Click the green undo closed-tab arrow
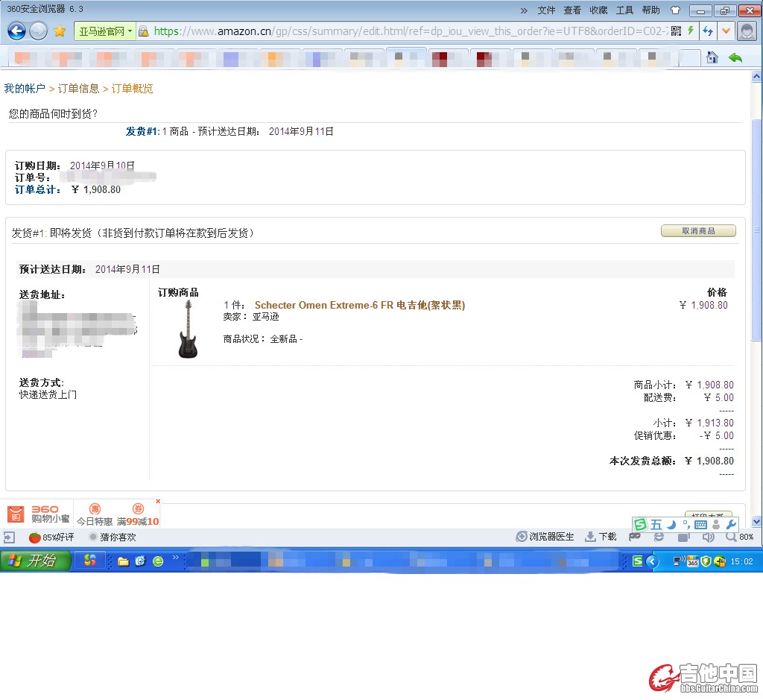 [735, 58]
